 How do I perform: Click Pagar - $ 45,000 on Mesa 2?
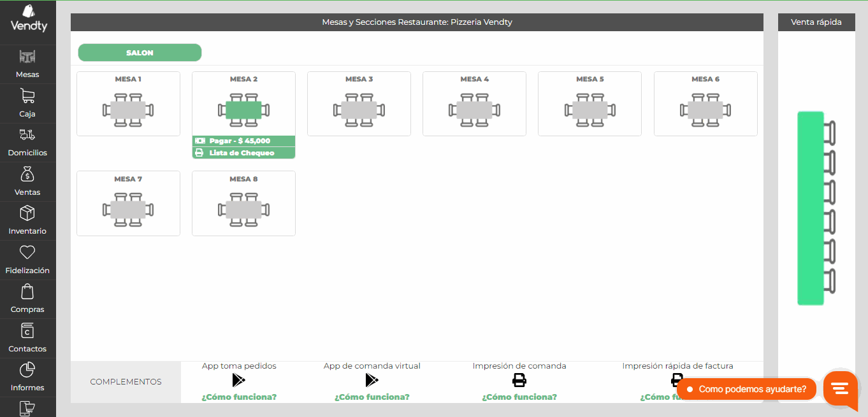coord(243,141)
